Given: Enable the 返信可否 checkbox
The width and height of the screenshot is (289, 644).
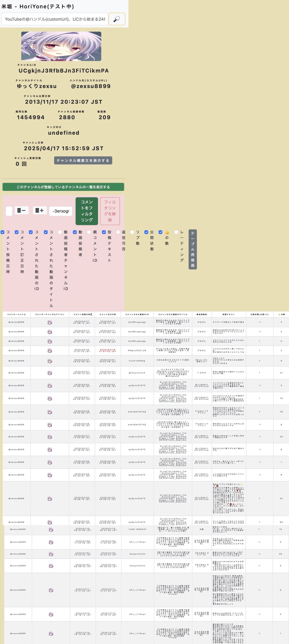Looking at the screenshot, I should (x=118, y=232).
